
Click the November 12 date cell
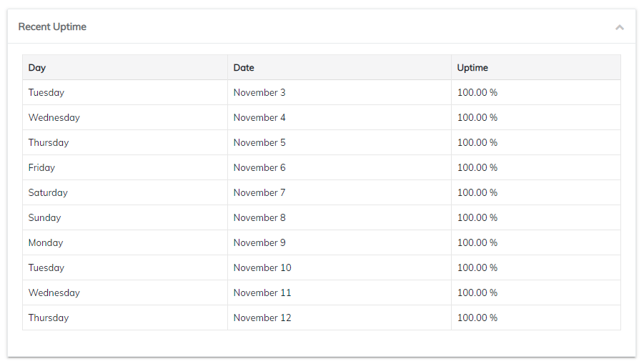coord(262,318)
